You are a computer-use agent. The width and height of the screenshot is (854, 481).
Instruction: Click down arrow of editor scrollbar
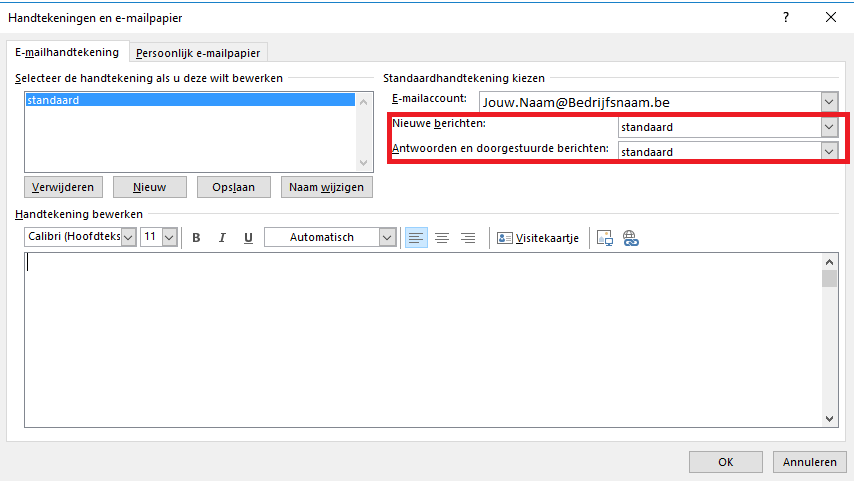(x=829, y=418)
